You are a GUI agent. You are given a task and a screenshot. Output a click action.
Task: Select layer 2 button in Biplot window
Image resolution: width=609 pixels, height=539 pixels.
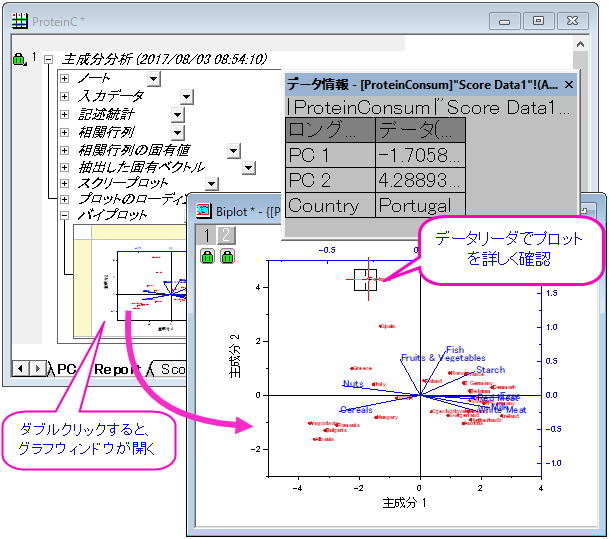click(226, 235)
